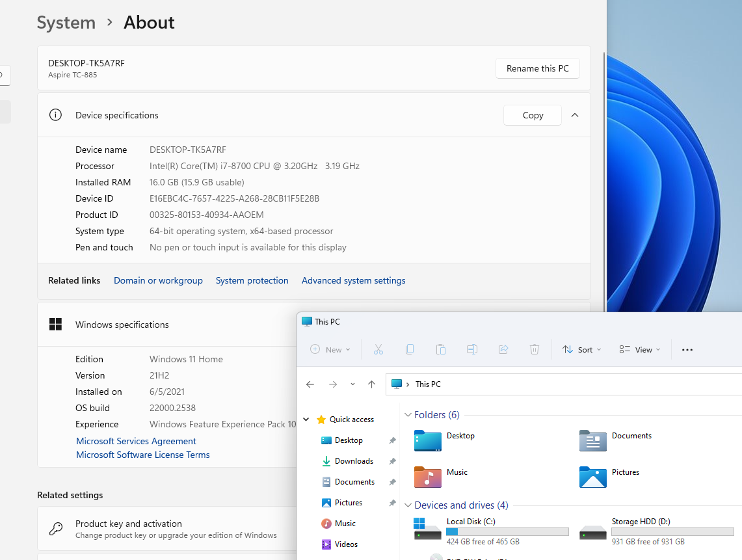Click the Paste clipboard icon in File Explorer

point(440,349)
